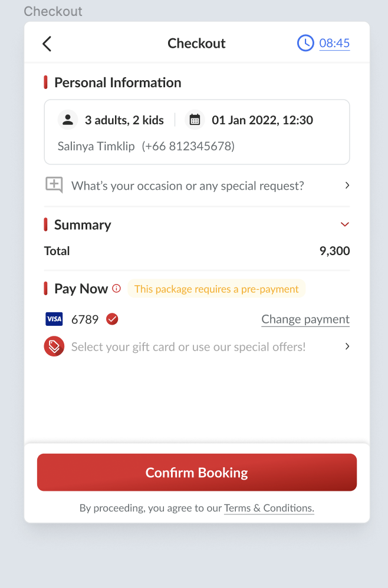
Task: Click the 08:45 timer link
Action: tap(334, 43)
